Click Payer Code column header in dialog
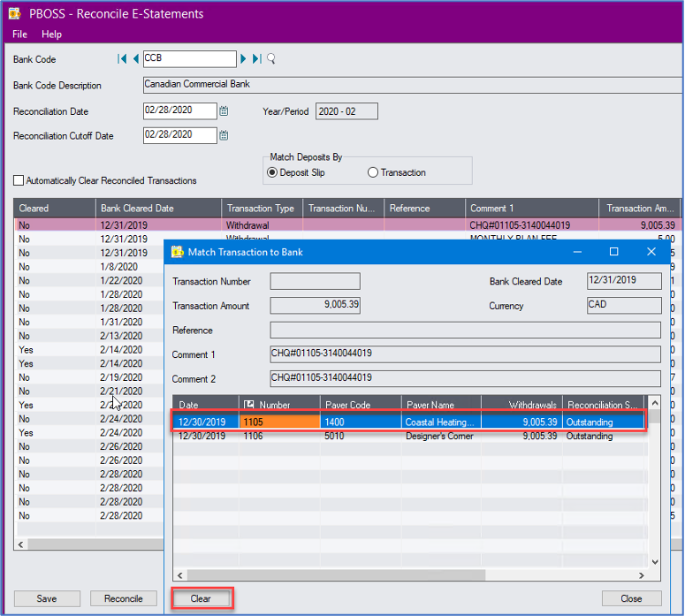This screenshot has width=685, height=616. tap(361, 405)
